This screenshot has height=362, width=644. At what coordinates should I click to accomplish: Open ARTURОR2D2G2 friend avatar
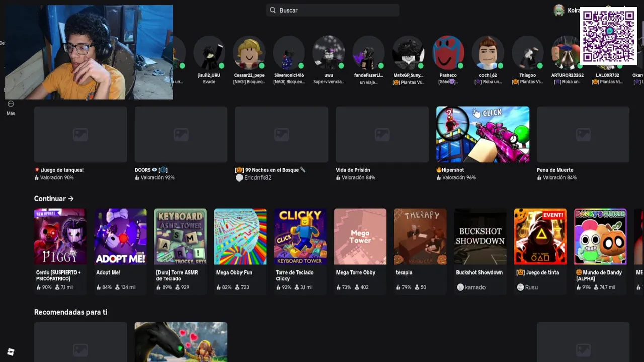[x=567, y=53]
